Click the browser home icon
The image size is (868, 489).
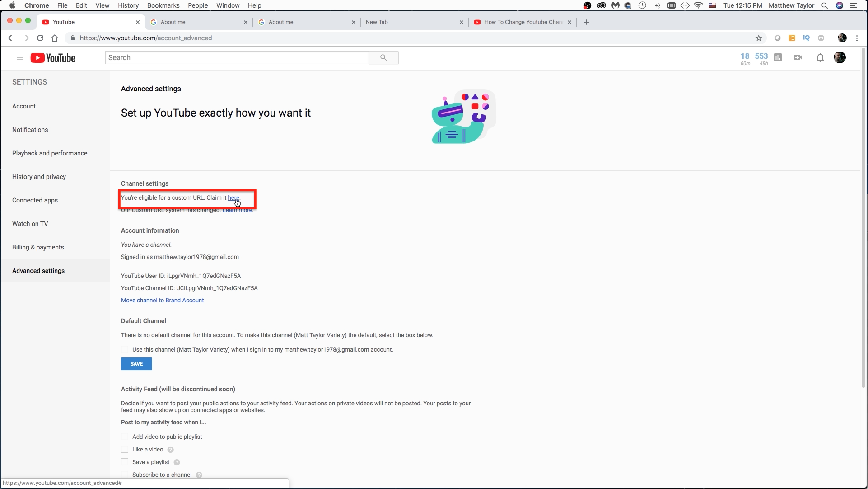(x=55, y=38)
